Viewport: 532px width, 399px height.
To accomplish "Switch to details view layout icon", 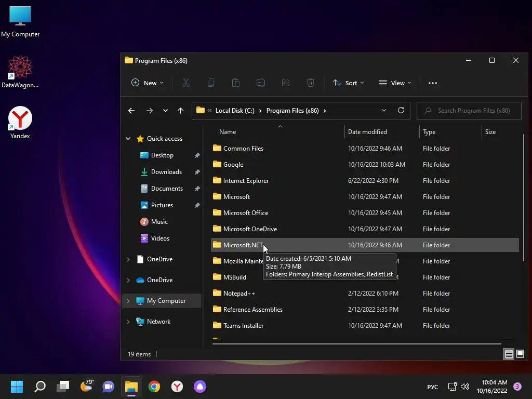I will click(x=509, y=354).
